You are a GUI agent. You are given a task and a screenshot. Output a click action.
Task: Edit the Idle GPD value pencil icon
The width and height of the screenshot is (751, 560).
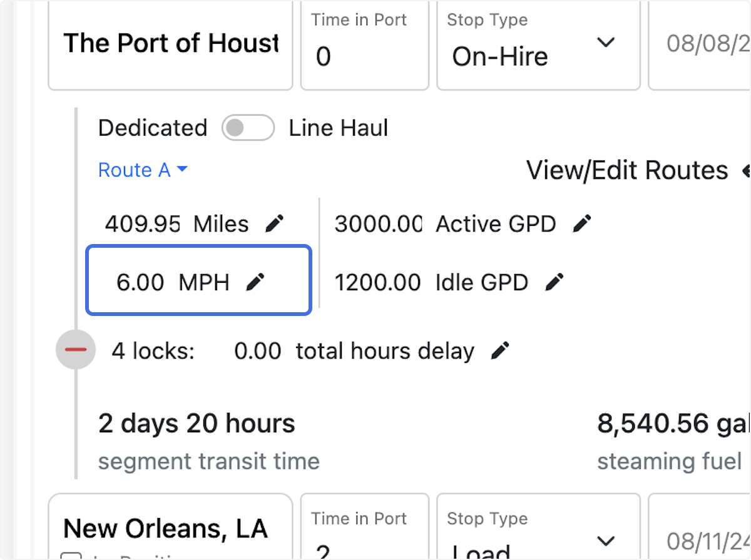tap(554, 282)
